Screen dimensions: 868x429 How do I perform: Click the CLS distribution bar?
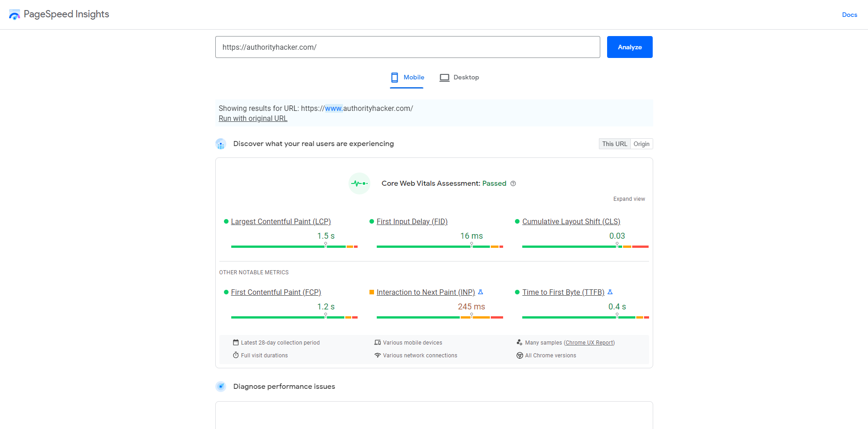(585, 246)
